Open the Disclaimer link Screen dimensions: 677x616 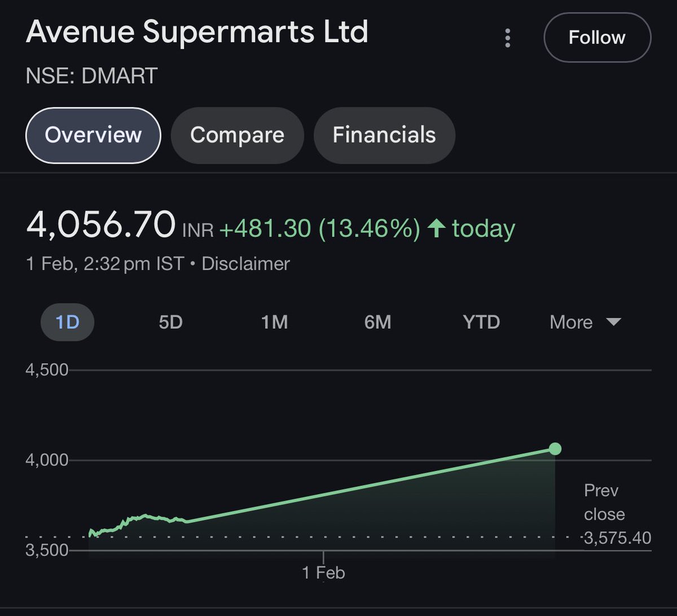[246, 263]
